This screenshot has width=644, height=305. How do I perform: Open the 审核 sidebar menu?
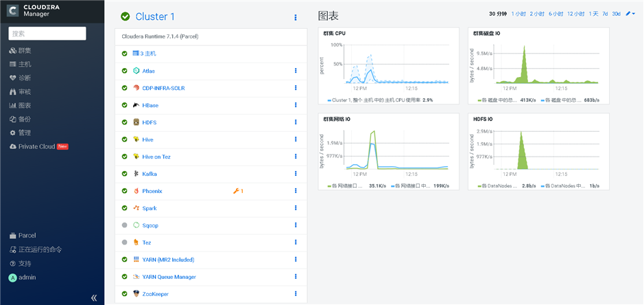(20, 92)
